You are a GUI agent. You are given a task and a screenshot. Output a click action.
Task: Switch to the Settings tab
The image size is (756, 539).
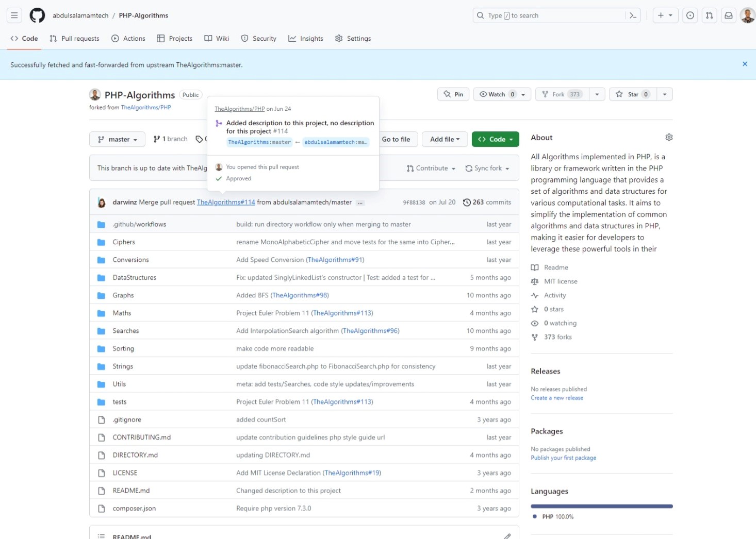pos(353,39)
